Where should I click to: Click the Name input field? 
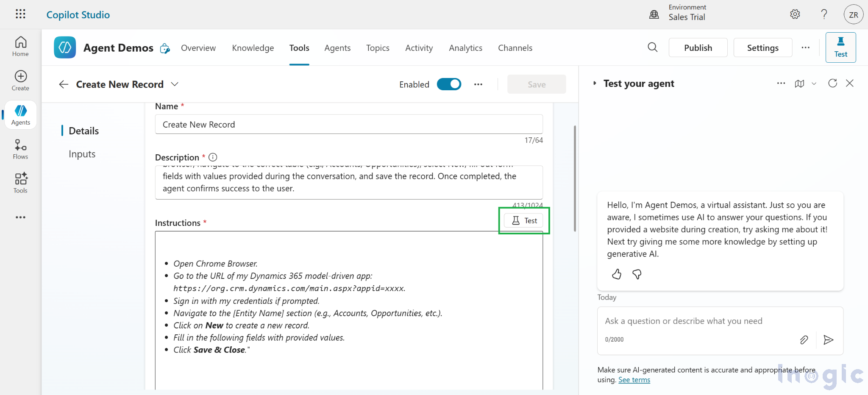(349, 124)
